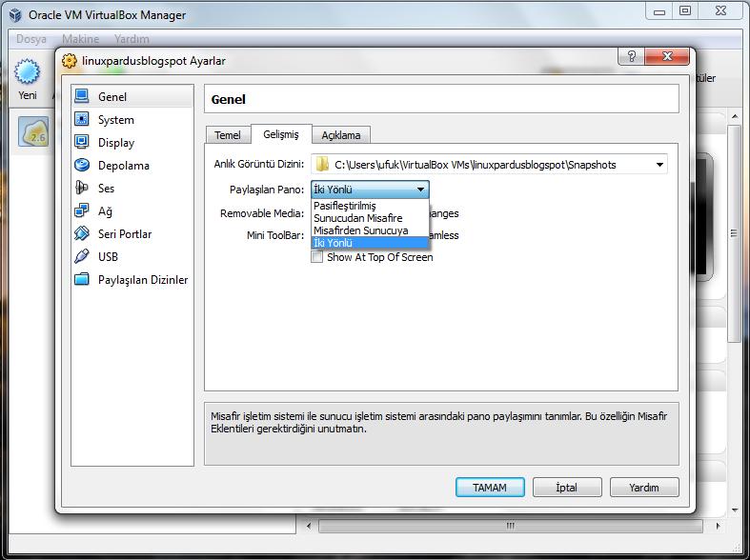The width and height of the screenshot is (750, 560).
Task: Click the manager vertical scrollbar thumb
Action: point(734,233)
